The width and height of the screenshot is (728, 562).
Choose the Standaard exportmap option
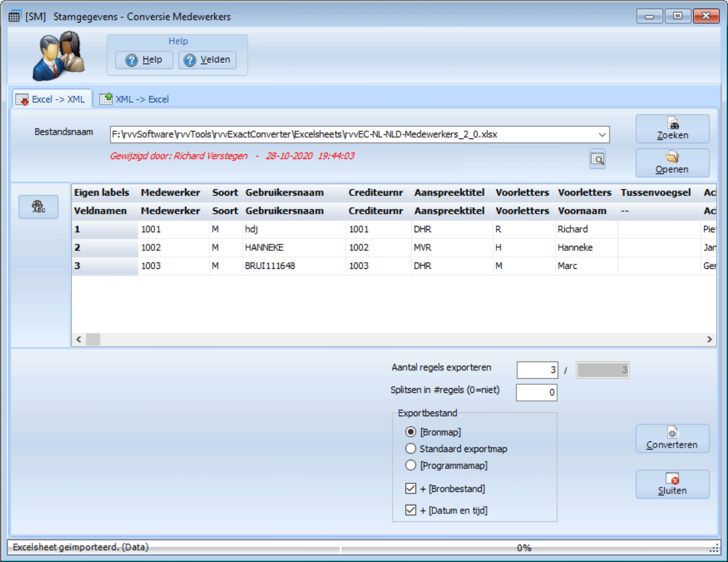click(x=411, y=449)
